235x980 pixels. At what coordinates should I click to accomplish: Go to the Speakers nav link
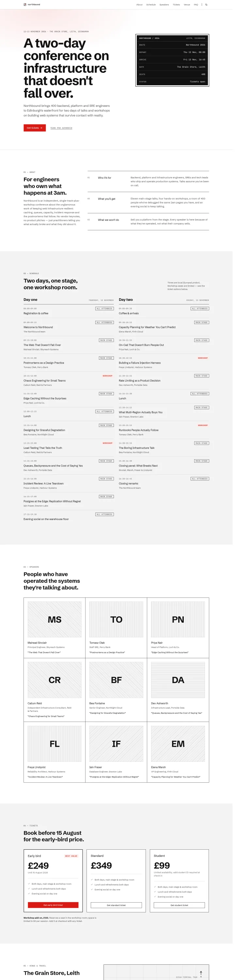(x=164, y=5)
